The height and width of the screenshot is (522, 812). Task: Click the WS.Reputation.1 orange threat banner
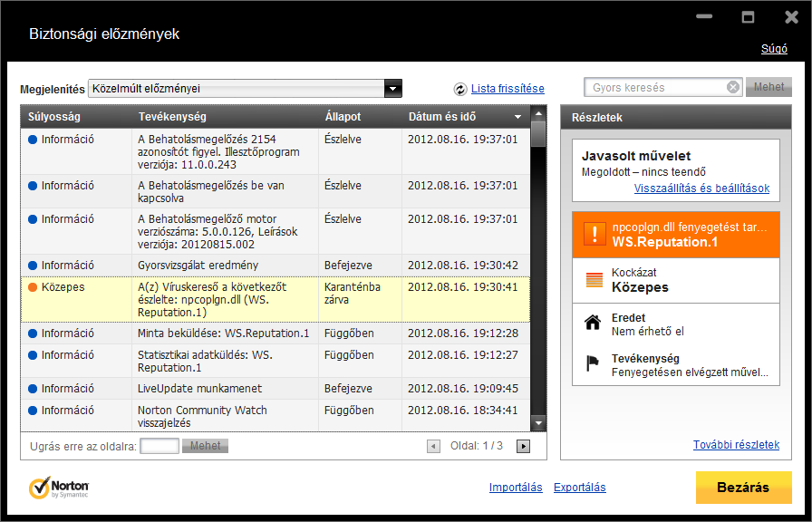point(676,235)
